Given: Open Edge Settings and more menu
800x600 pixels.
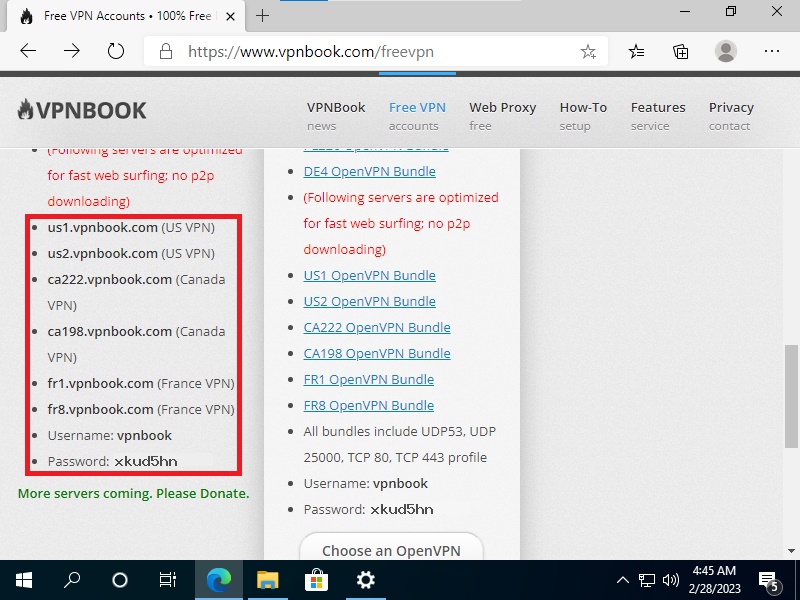Looking at the screenshot, I should [x=772, y=51].
